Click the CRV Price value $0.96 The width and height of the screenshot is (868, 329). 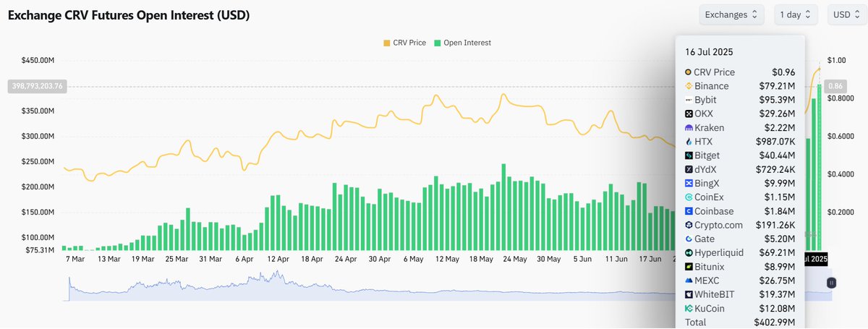tap(783, 72)
